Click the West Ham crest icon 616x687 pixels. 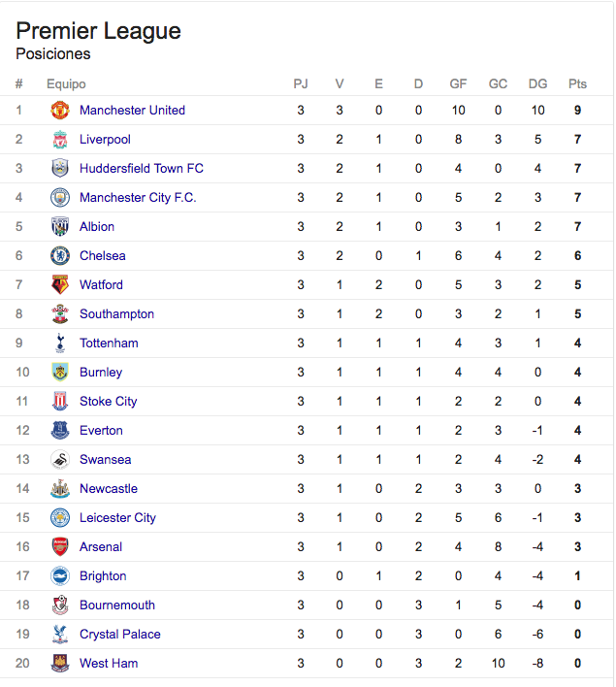(60, 664)
